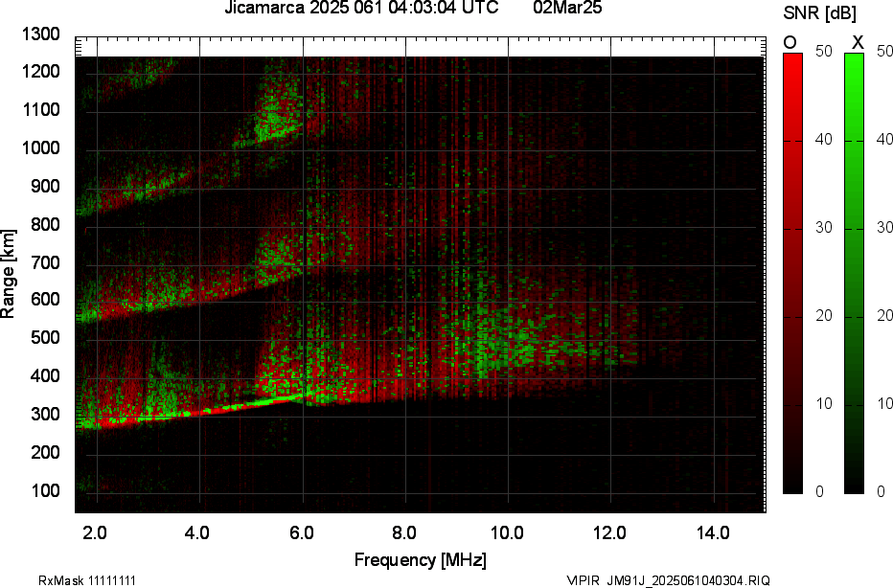
Task: Click the range axis label '200'
Action: pos(45,452)
